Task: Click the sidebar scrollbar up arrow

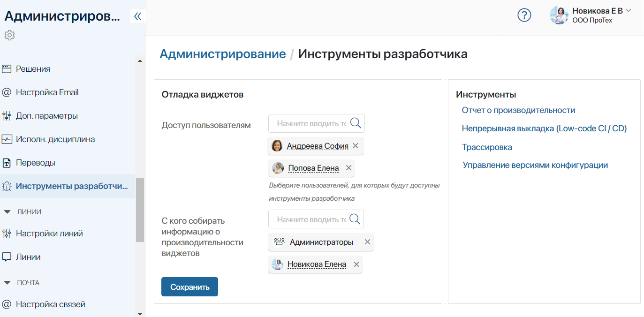Action: (140, 60)
